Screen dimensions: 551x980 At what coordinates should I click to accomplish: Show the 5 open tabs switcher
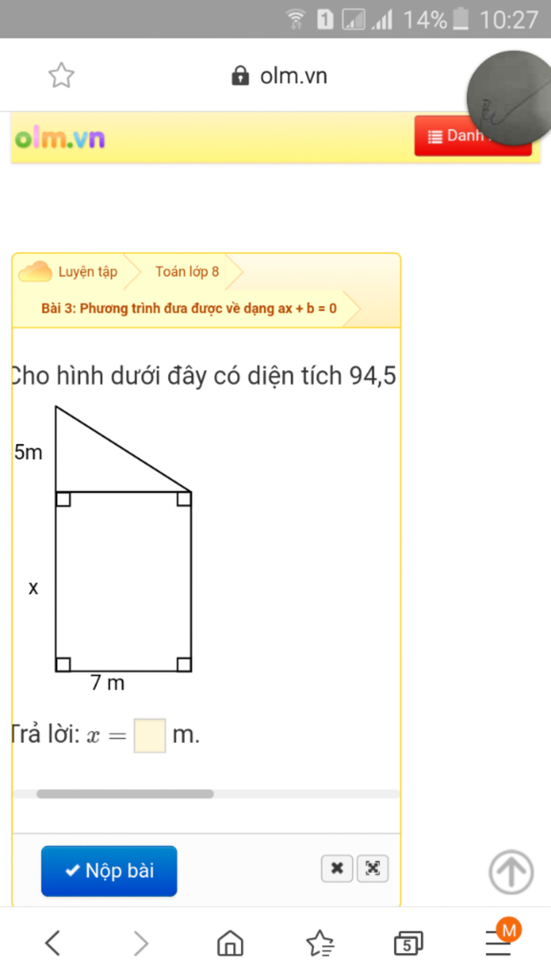pyautogui.click(x=408, y=943)
